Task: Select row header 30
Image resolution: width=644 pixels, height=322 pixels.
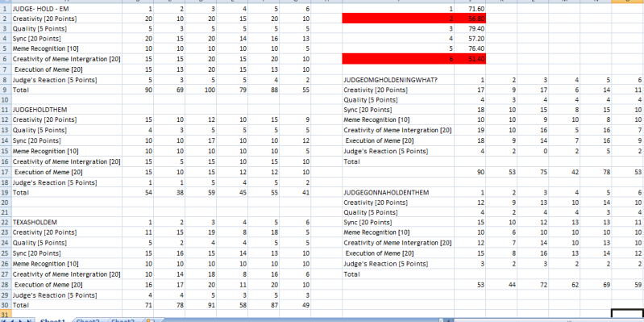Action: pos(5,305)
